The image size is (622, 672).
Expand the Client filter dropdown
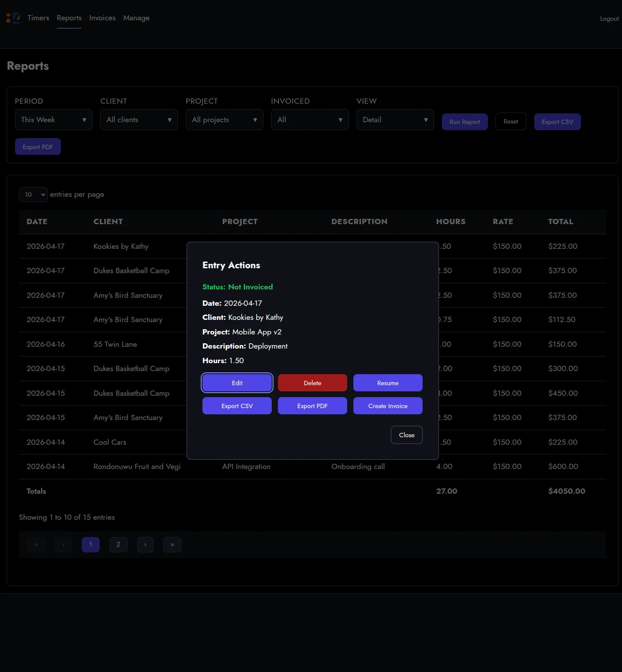139,120
